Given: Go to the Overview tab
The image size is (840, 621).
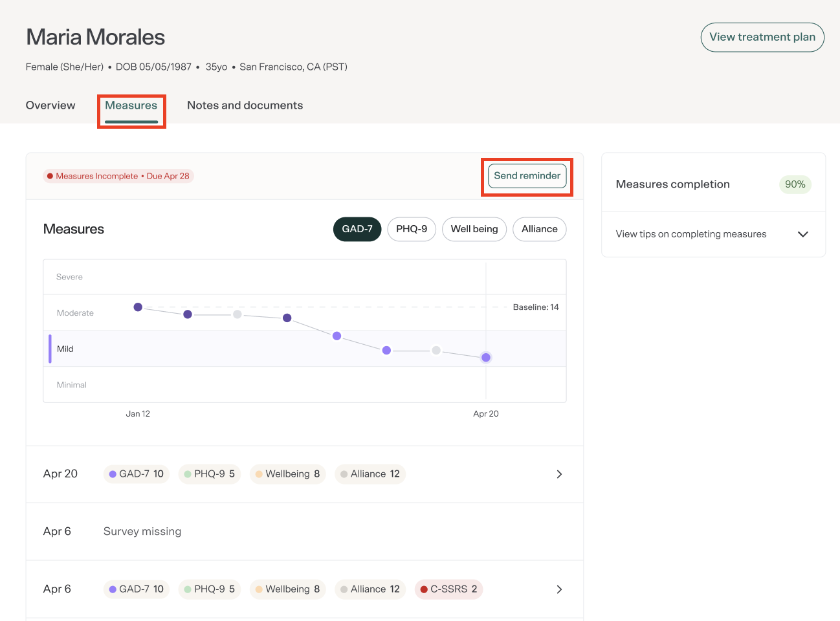Looking at the screenshot, I should pyautogui.click(x=50, y=105).
